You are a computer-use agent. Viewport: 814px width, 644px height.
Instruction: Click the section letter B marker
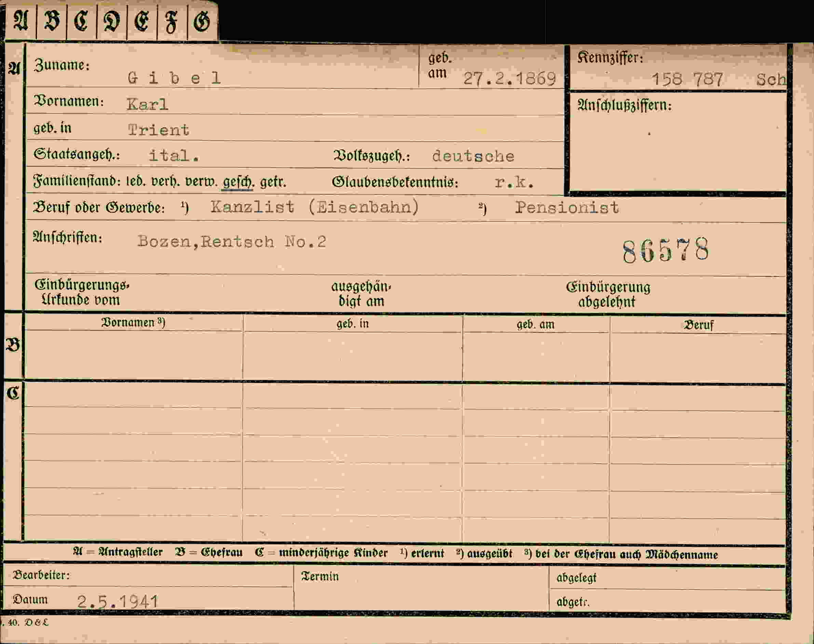click(x=13, y=345)
